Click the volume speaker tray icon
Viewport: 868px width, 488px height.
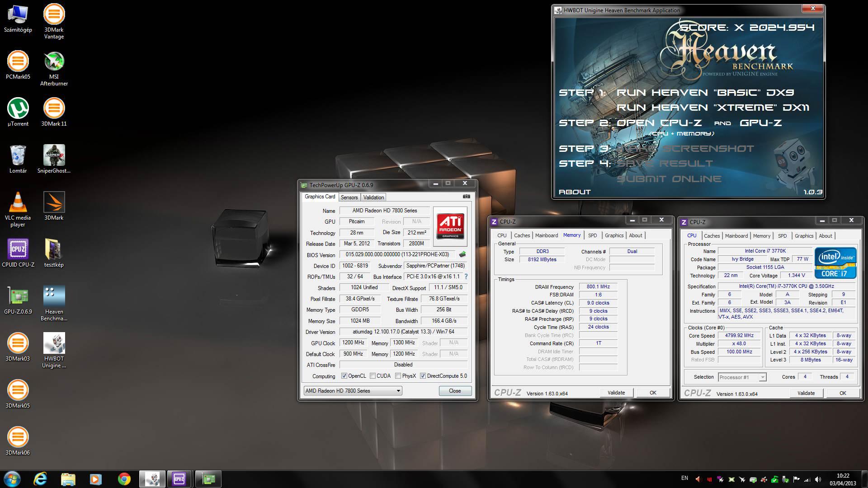pos(818,479)
